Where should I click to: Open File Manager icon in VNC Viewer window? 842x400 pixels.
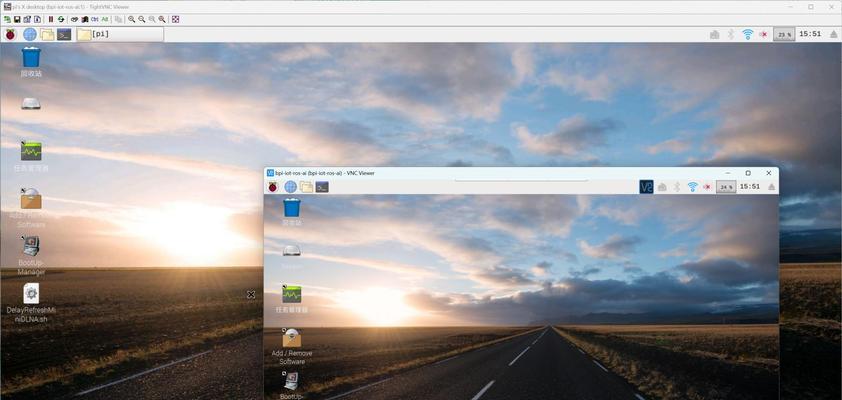point(306,187)
